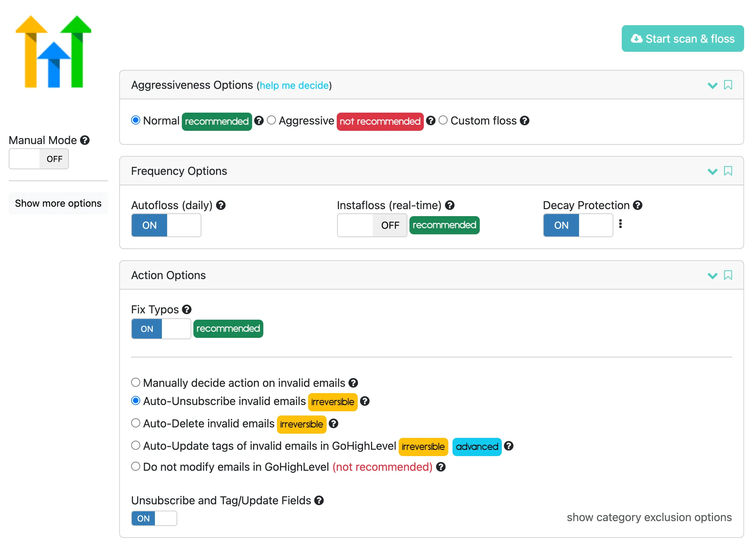The width and height of the screenshot is (756, 547).
Task: Bookmark the Aggressiveness Options section
Action: (728, 85)
